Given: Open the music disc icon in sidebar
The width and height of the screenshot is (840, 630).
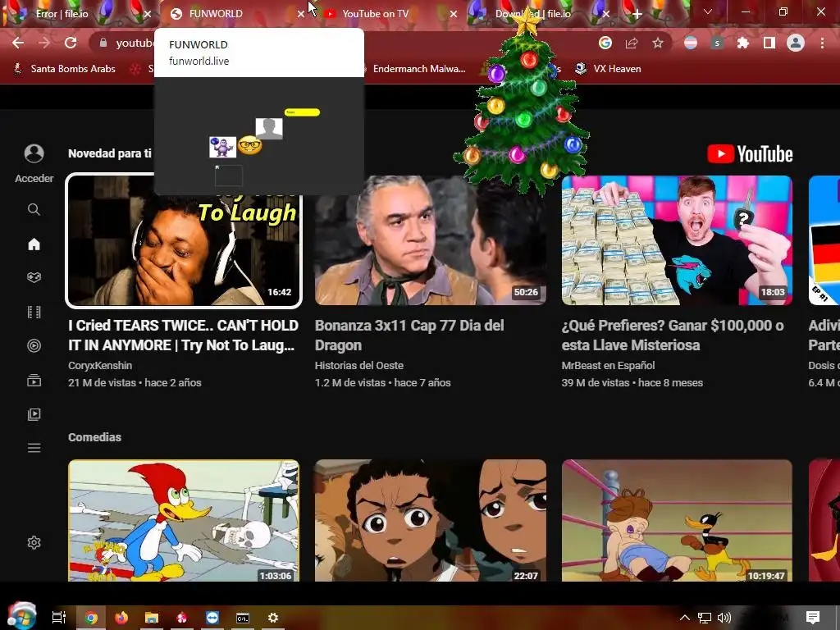Looking at the screenshot, I should coord(34,345).
